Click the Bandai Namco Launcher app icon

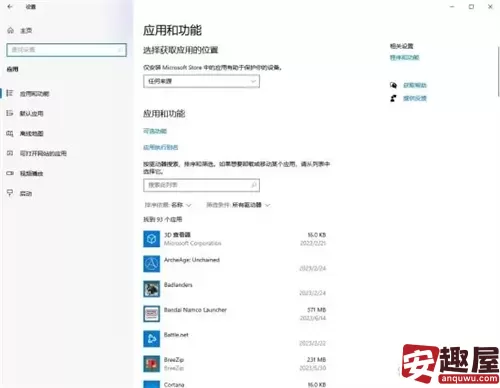(x=152, y=314)
